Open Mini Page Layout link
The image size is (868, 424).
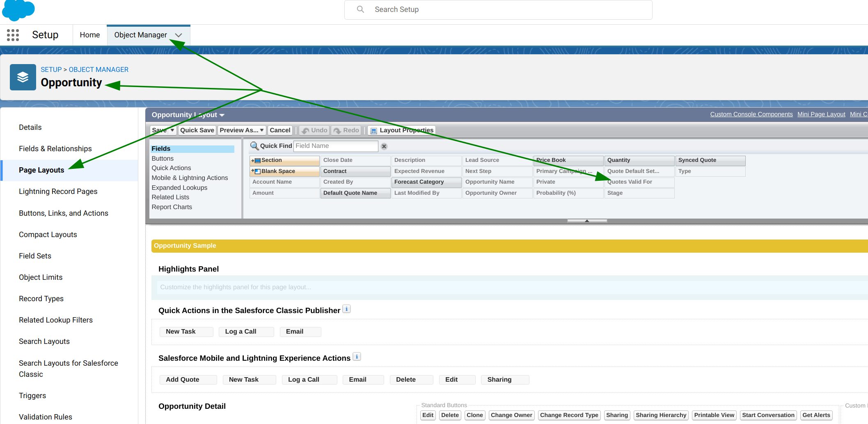pos(821,114)
